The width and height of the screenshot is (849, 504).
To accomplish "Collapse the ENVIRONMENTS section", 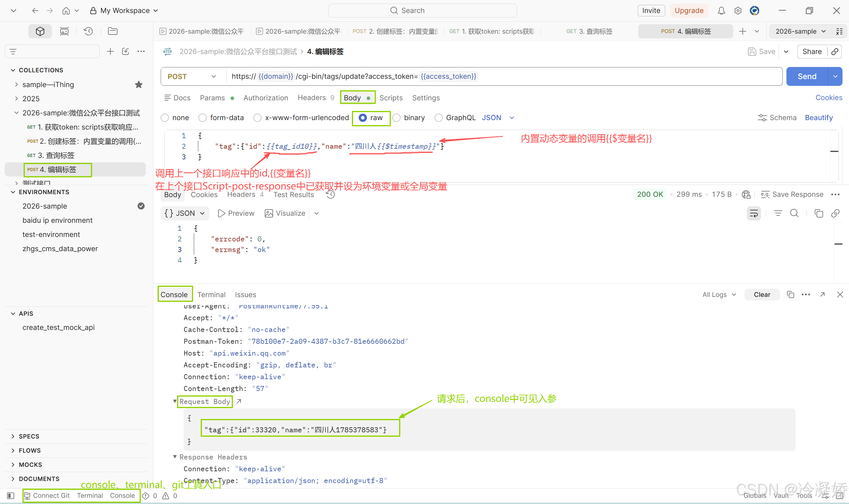I will (x=13, y=192).
